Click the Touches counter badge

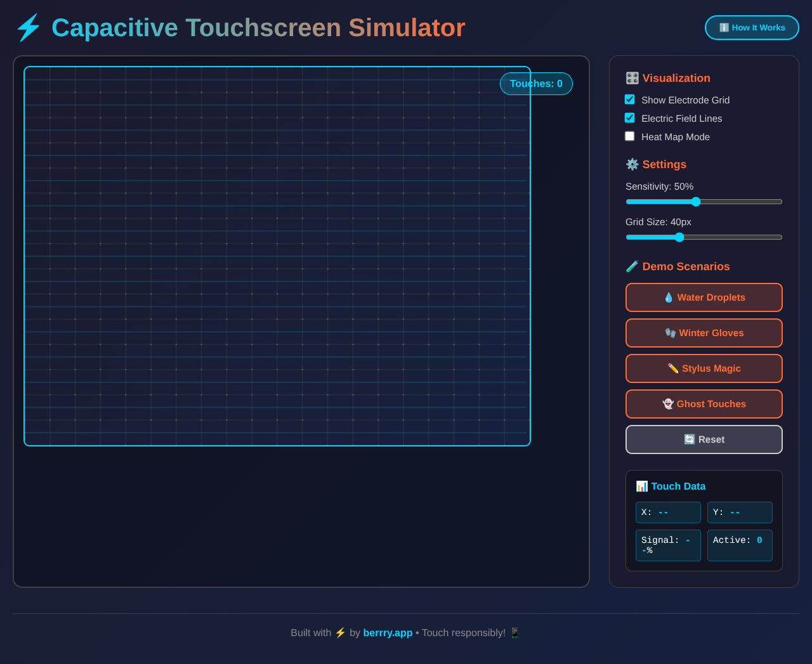(536, 83)
